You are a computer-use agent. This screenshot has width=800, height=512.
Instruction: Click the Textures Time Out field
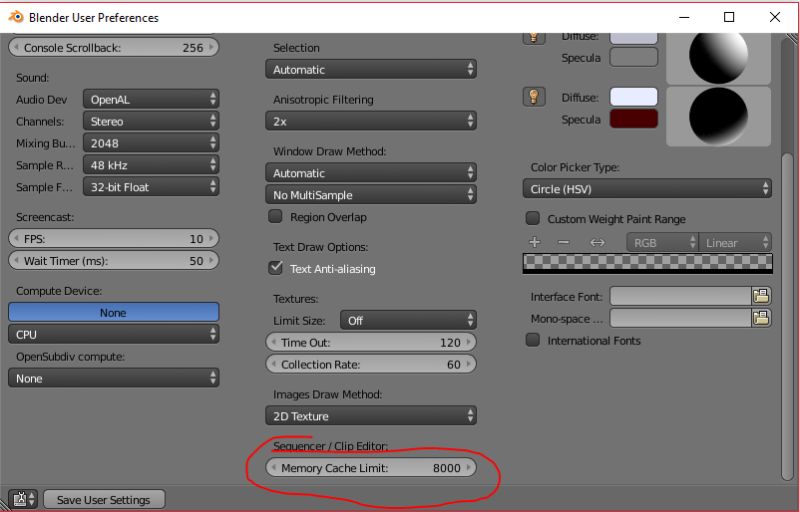[x=371, y=342]
